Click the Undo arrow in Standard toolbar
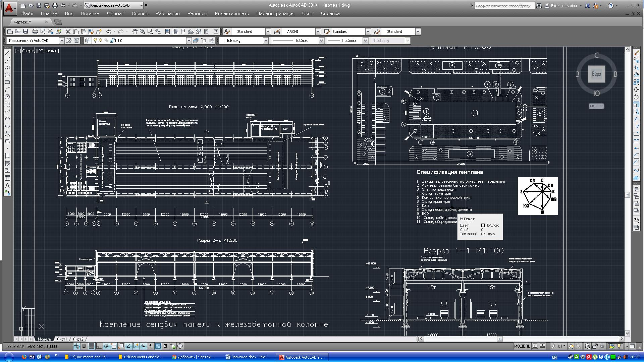The image size is (644, 362). (x=109, y=32)
